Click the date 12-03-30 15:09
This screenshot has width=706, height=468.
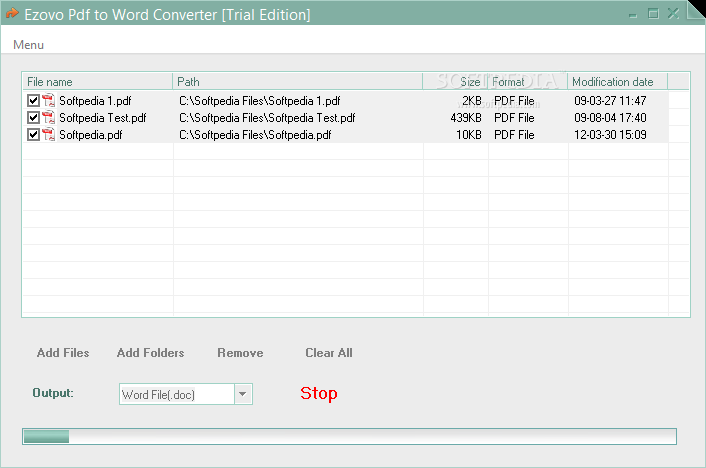coord(610,135)
